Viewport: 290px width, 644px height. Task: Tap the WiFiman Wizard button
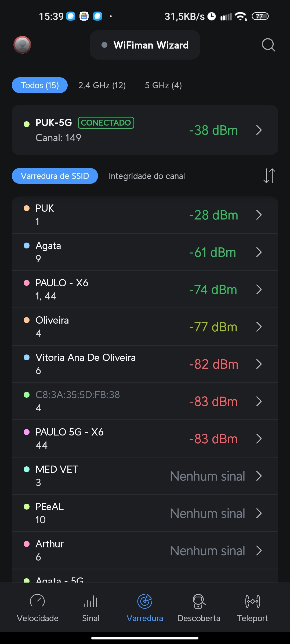(145, 45)
